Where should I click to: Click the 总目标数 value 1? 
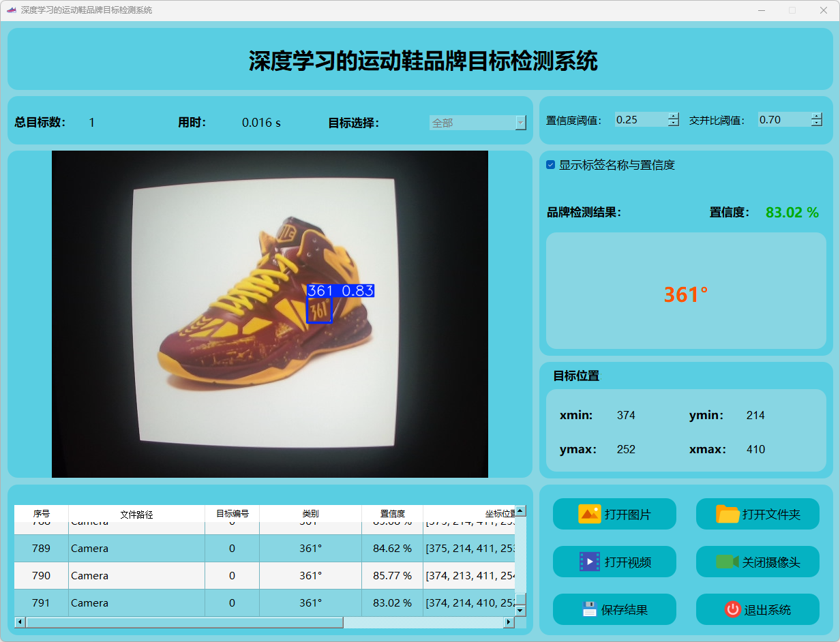click(x=92, y=123)
